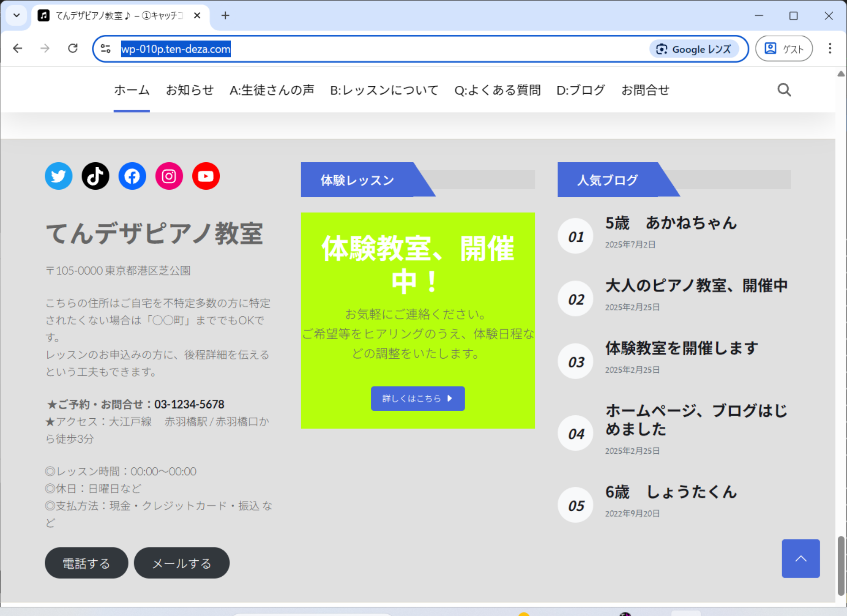Image resolution: width=847 pixels, height=616 pixels.
Task: Open the YouTube channel icon
Action: coord(206,176)
